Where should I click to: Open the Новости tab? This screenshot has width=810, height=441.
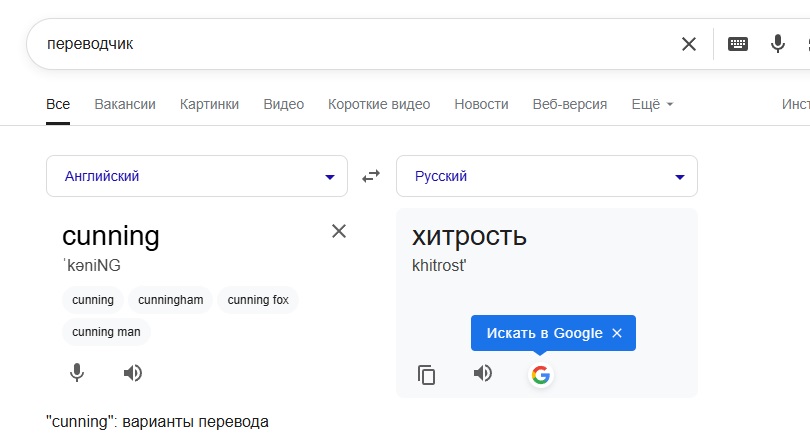pyautogui.click(x=481, y=104)
